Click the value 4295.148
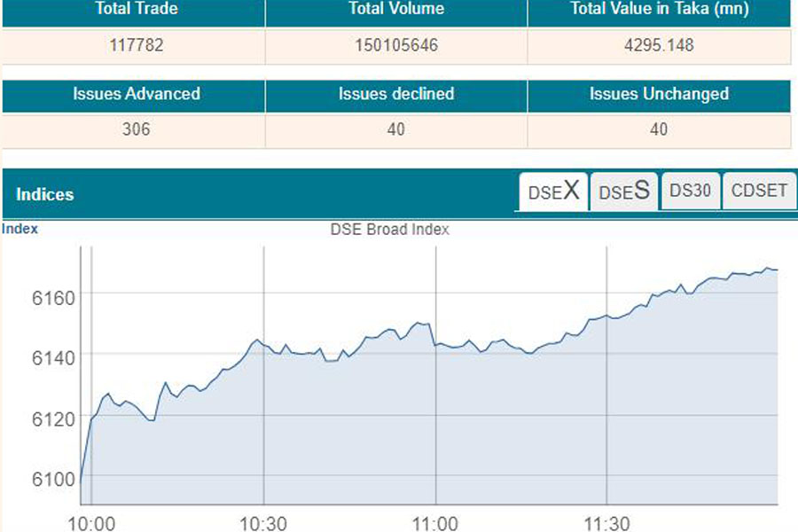The width and height of the screenshot is (798, 532). point(659,45)
